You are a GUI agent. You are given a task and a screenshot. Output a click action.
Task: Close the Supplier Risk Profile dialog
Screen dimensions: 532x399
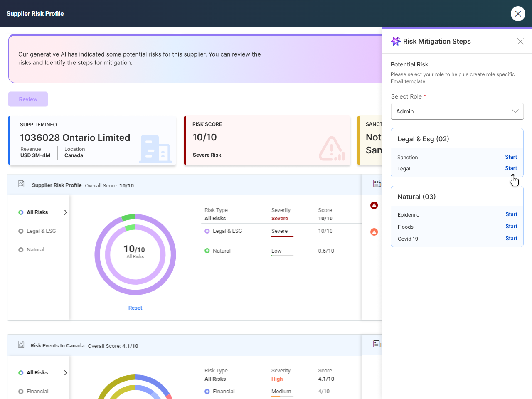[x=518, y=14]
